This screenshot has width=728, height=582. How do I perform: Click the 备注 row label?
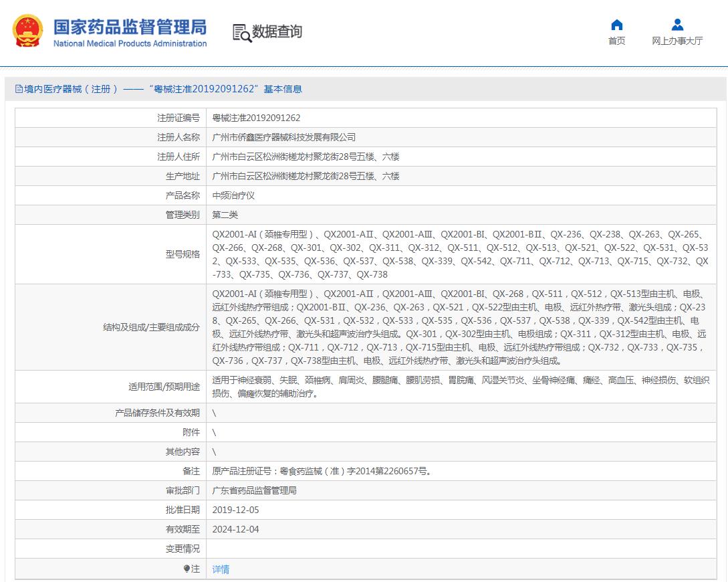191,471
